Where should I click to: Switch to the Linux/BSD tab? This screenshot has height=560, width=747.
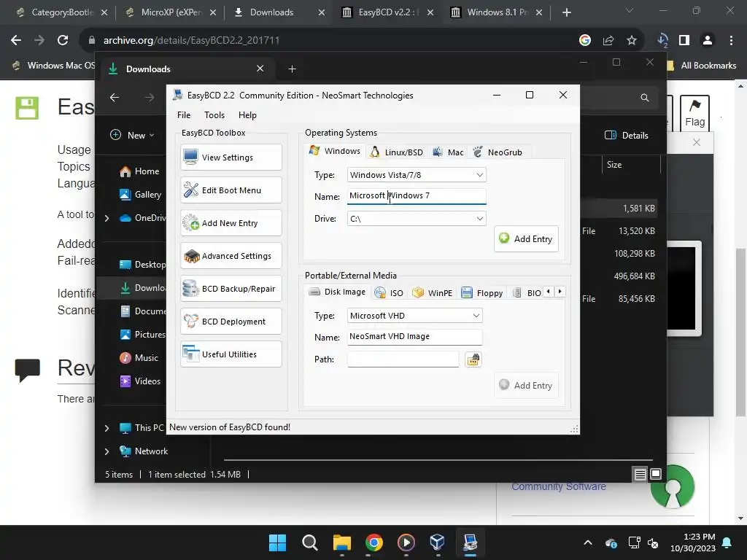pos(397,152)
